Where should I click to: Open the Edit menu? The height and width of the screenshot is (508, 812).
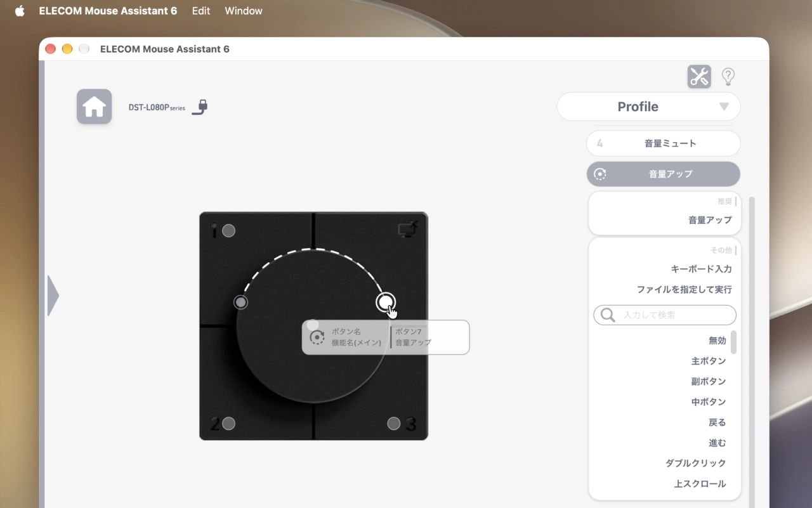pos(201,11)
